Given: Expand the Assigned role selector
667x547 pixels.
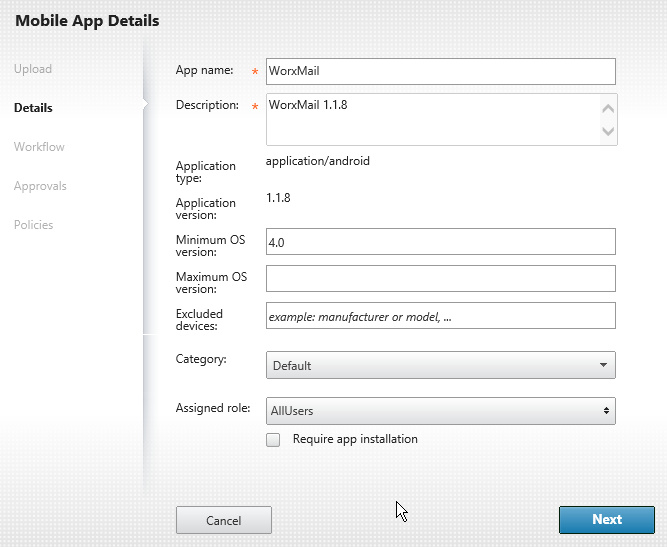Looking at the screenshot, I should 440,411.
